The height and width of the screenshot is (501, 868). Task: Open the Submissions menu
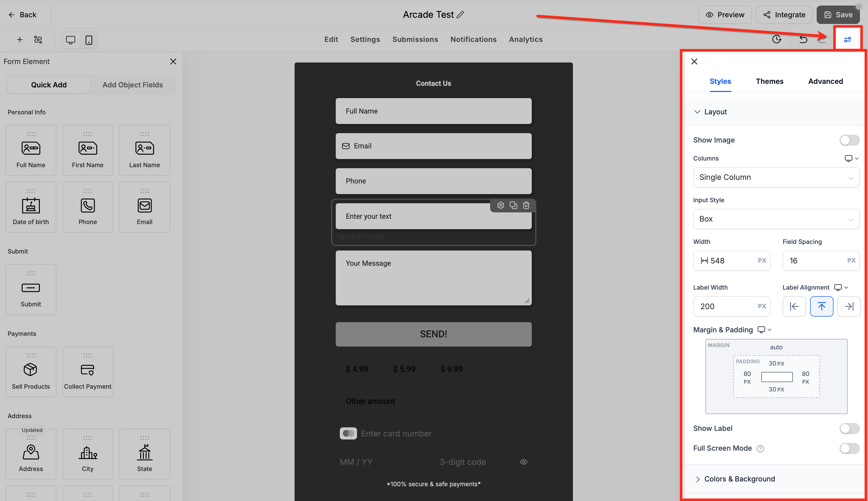coord(415,40)
